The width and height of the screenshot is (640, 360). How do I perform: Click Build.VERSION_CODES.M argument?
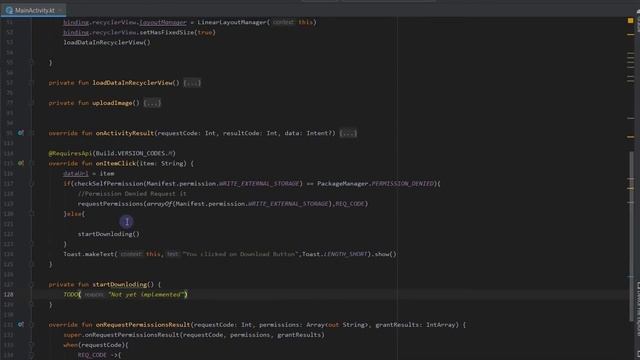(x=135, y=153)
